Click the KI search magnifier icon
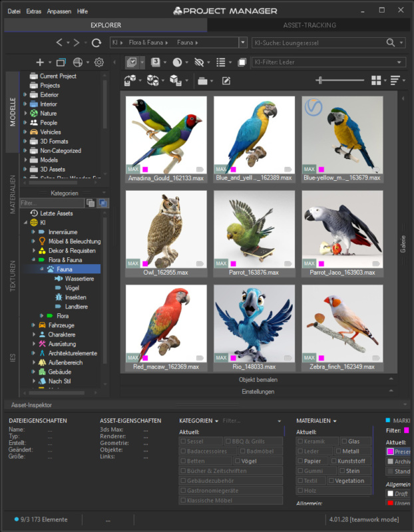This screenshot has height=532, width=414. (x=391, y=43)
